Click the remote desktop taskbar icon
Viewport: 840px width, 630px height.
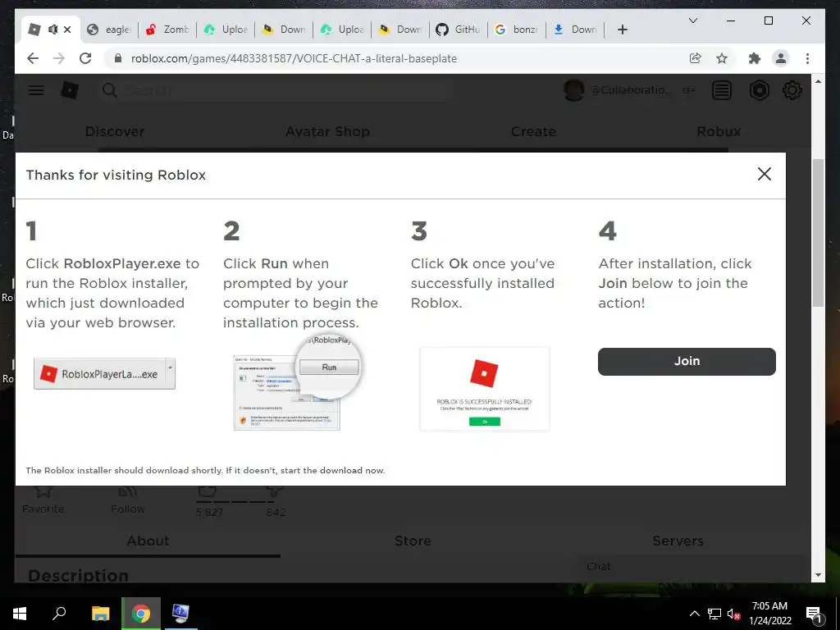(180, 614)
